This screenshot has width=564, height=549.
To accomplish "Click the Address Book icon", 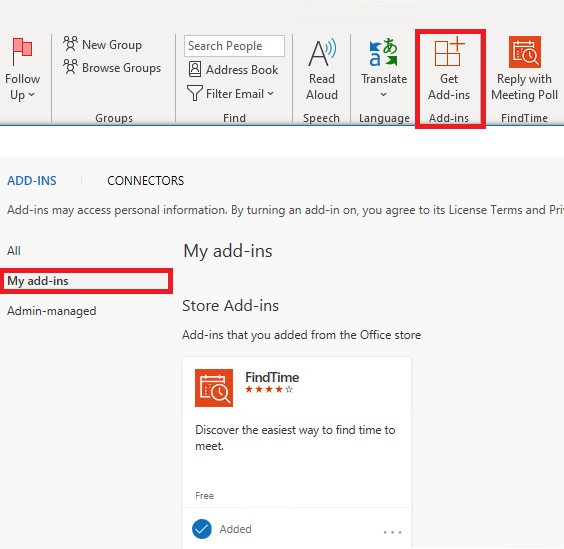I will [195, 69].
